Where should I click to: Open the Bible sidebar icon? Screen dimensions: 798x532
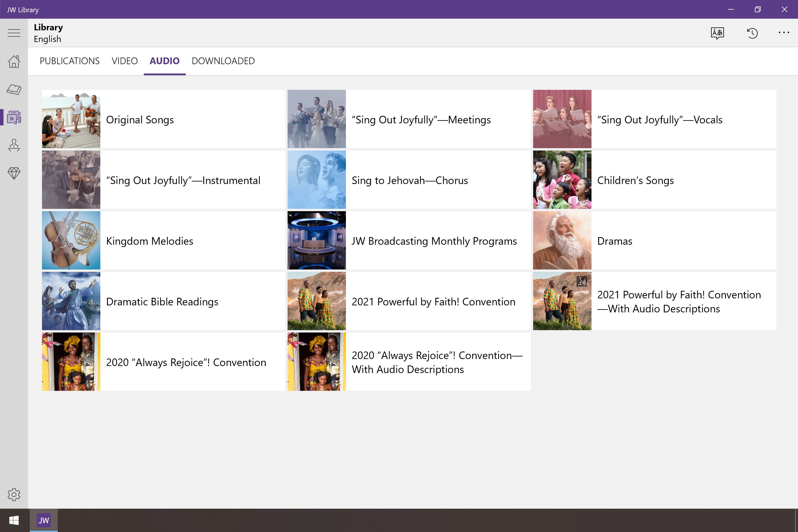14,90
